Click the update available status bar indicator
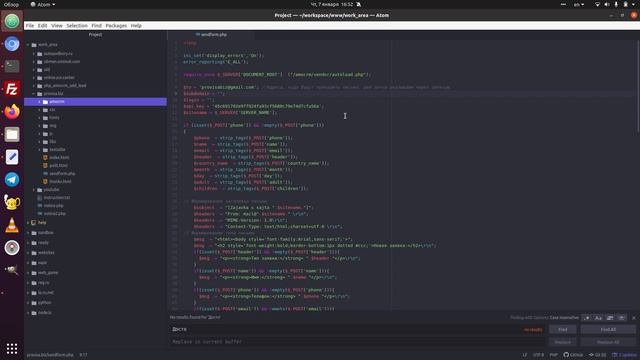 coord(624,355)
